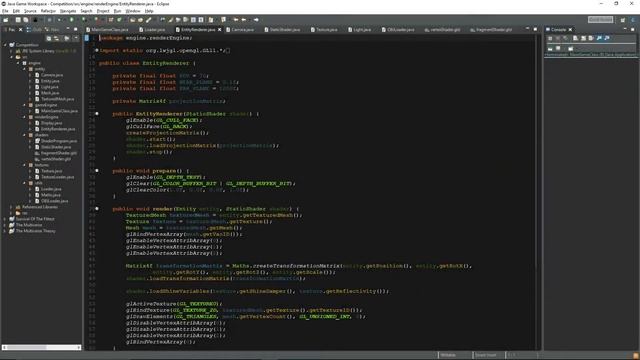
Task: Toggle Link with Editor in Package Explorer
Action: pyautogui.click(x=57, y=38)
